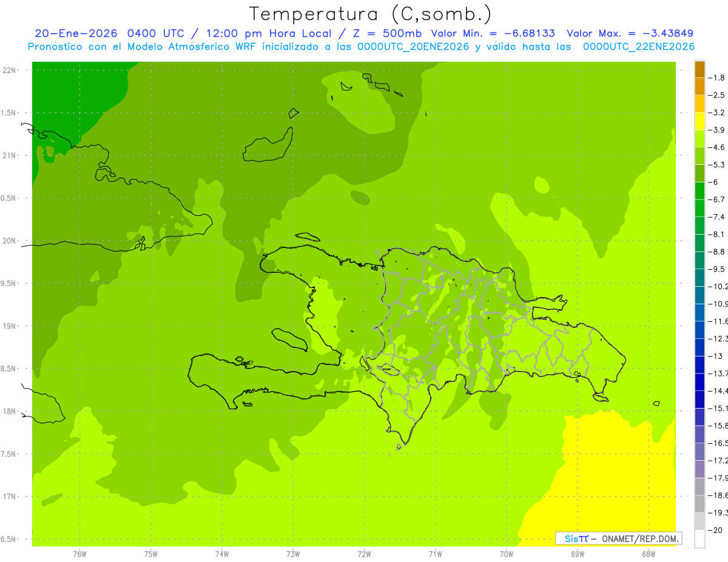Click the '-14.4' colorbar value
This screenshot has height=562, width=728.
pyautogui.click(x=719, y=391)
